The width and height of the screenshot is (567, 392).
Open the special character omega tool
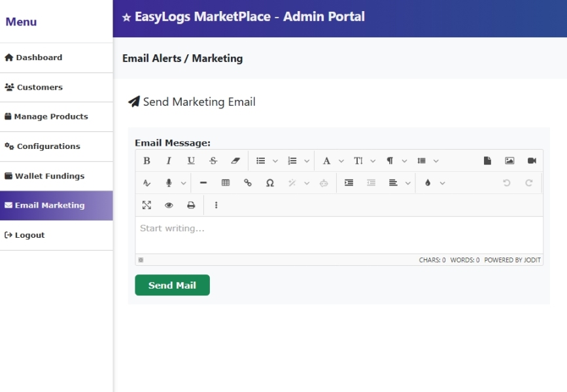coord(269,183)
